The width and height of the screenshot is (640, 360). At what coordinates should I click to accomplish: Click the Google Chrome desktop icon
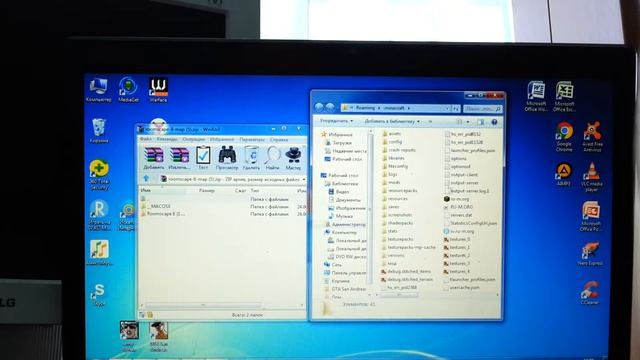click(x=564, y=137)
